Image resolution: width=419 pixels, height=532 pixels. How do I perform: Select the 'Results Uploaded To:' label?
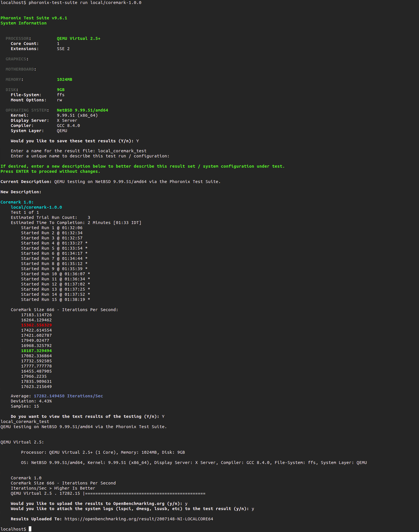coord(36,519)
